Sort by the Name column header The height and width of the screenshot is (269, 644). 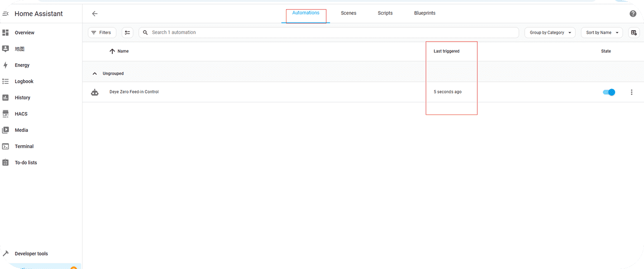(x=123, y=51)
